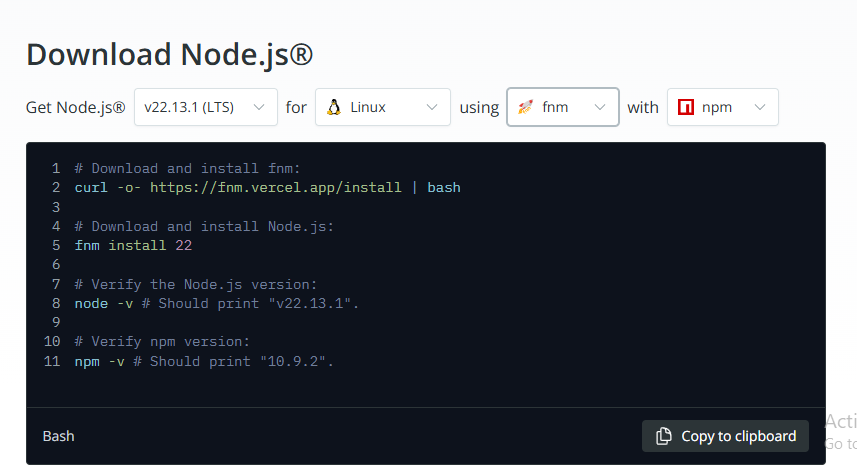Image resolution: width=857 pixels, height=476 pixels.
Task: Click the fnm rocket icon
Action: [x=525, y=107]
